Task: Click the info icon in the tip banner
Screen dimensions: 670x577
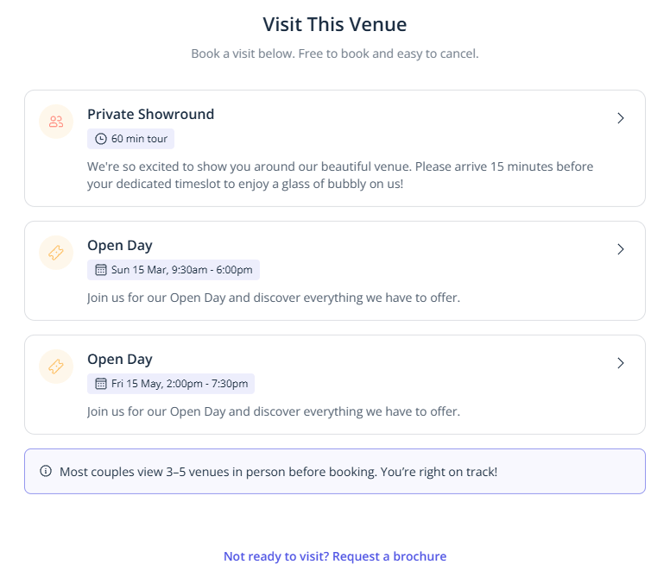Action: tap(45, 471)
